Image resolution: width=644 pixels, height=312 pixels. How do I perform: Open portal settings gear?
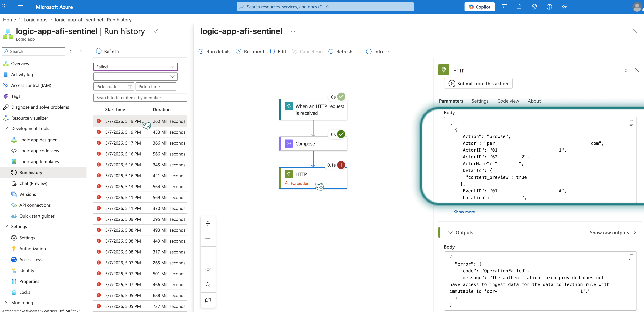534,7
